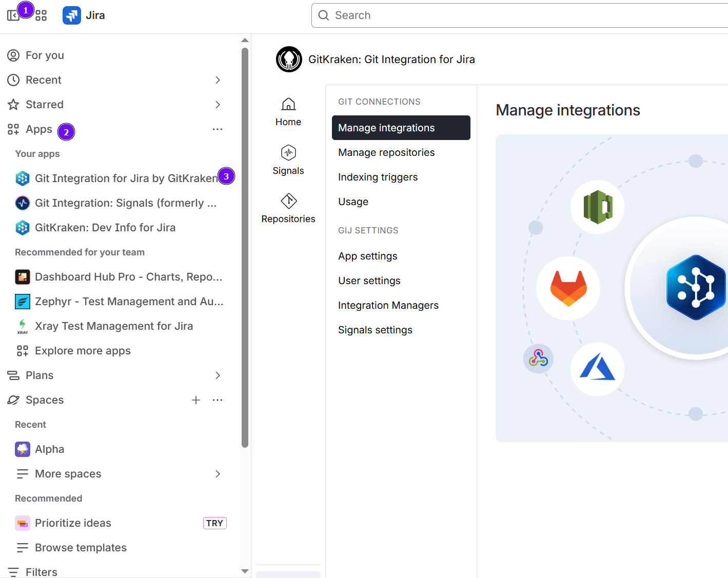Open Integration Managers settings
This screenshot has width=728, height=578.
(x=388, y=305)
